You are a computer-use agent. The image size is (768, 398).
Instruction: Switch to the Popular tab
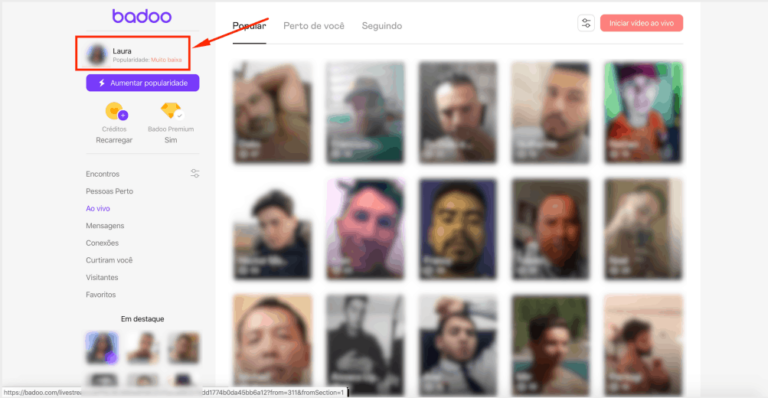(x=249, y=26)
